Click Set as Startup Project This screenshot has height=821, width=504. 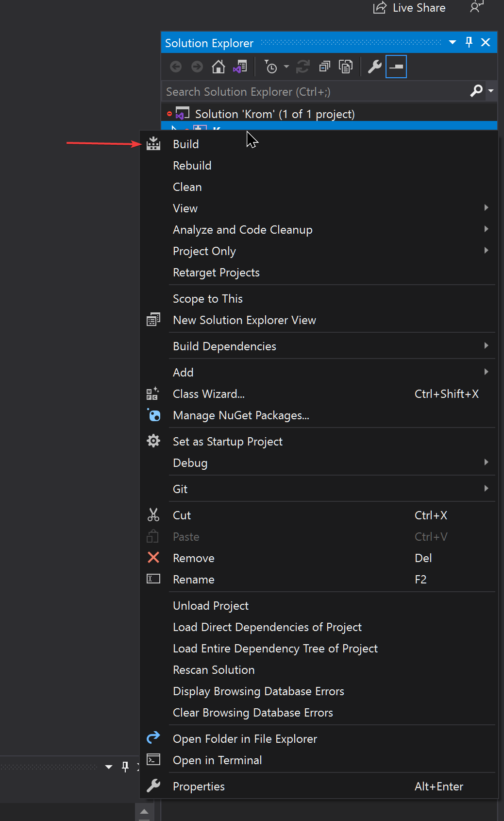tap(227, 442)
